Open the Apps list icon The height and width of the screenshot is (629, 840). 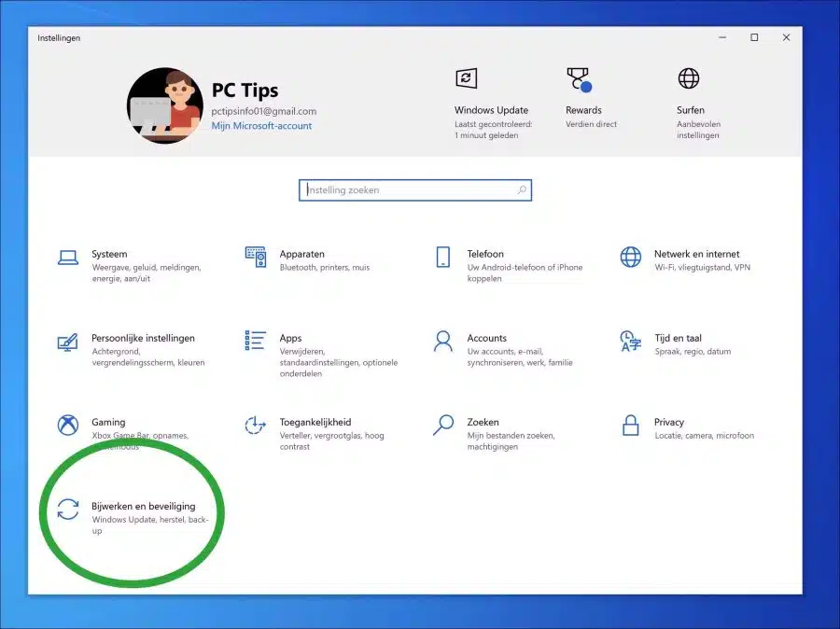[x=255, y=341]
